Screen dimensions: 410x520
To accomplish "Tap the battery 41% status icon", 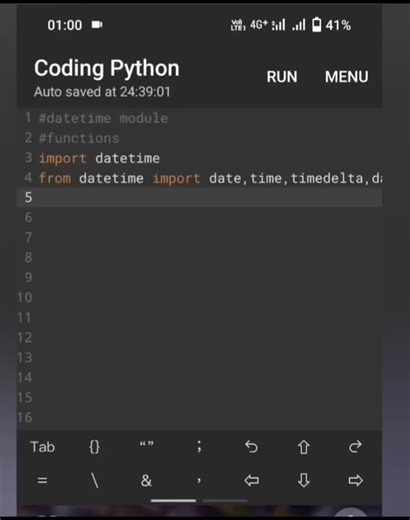I will coord(332,25).
